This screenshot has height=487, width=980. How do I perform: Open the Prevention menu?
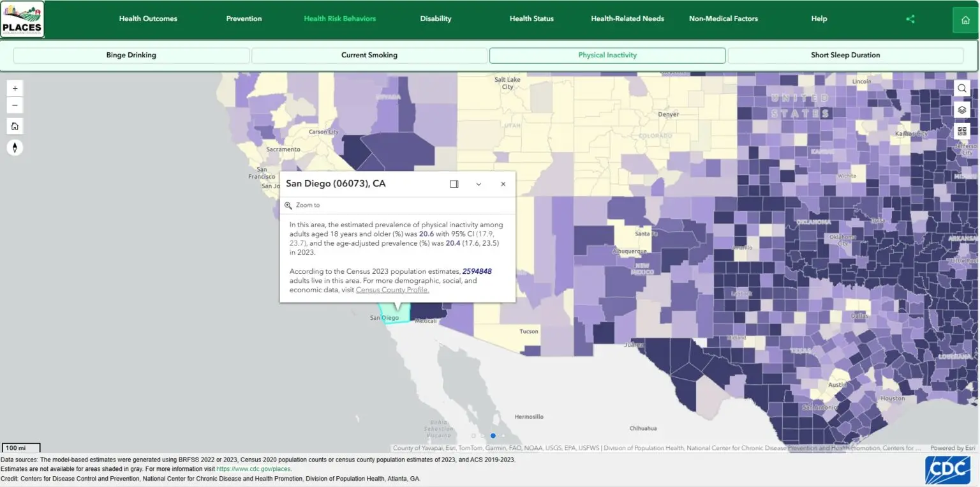click(244, 19)
